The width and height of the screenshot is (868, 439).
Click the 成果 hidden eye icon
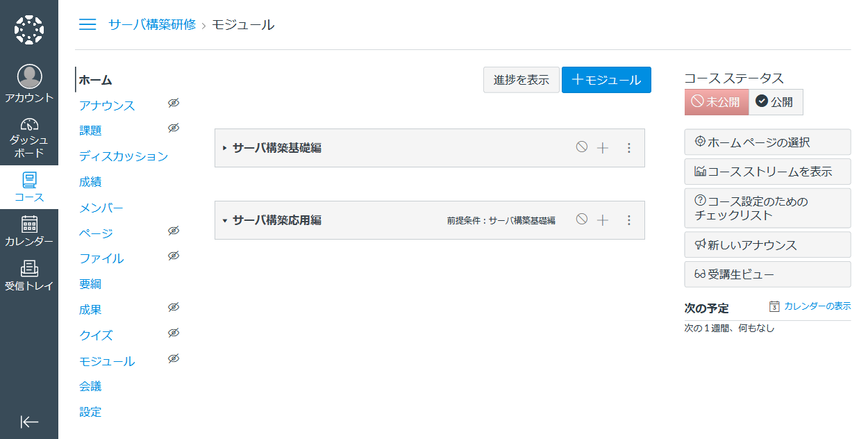174,307
